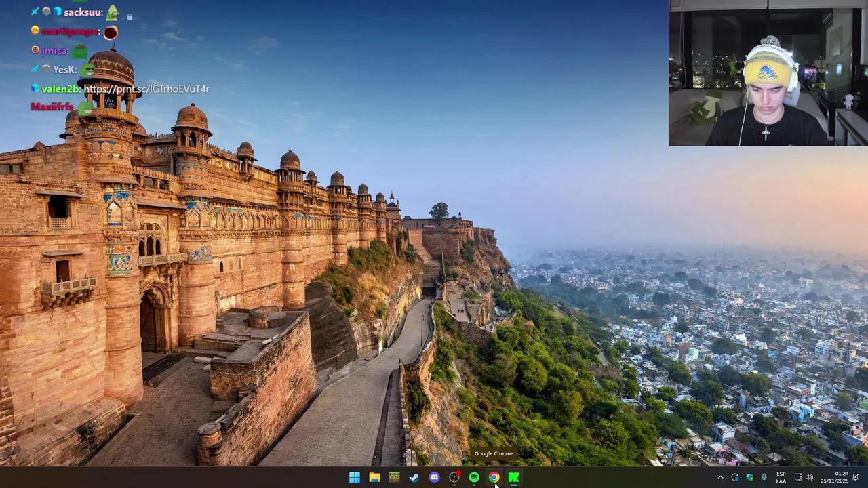Screen dimensions: 868x488
Task: Click the webcam overlay of the streamer
Action: pyautogui.click(x=768, y=73)
